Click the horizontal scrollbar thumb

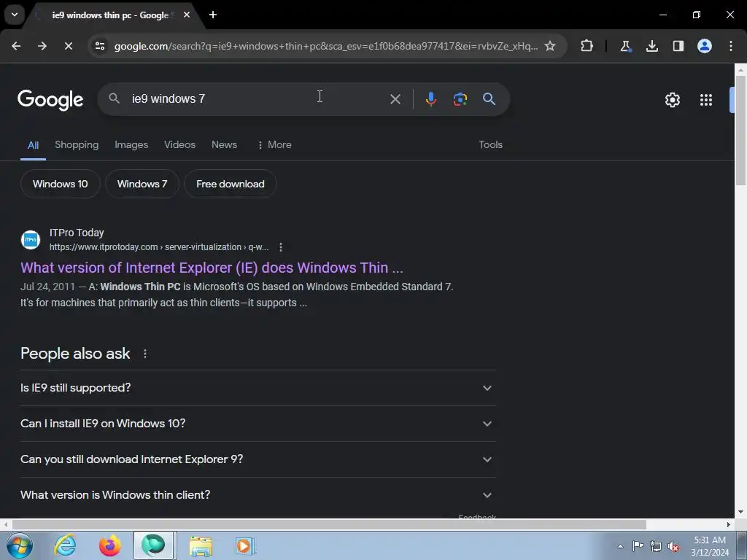[x=329, y=524]
